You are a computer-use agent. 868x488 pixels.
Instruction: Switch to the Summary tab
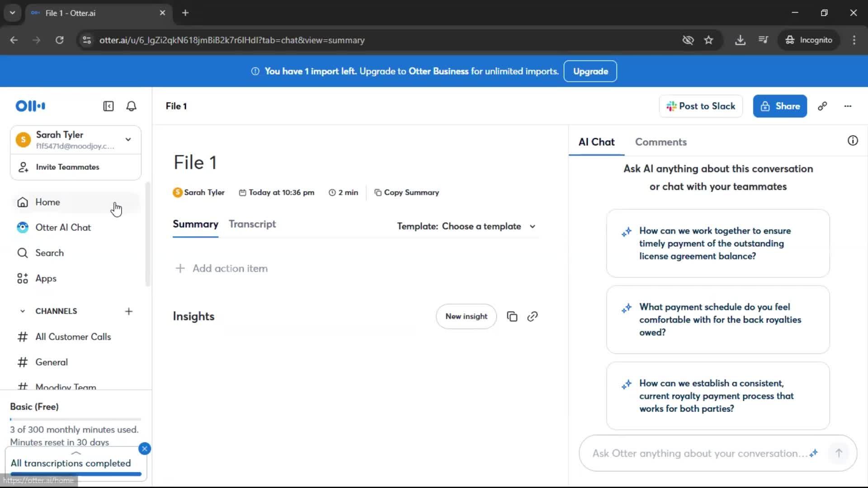[195, 225]
